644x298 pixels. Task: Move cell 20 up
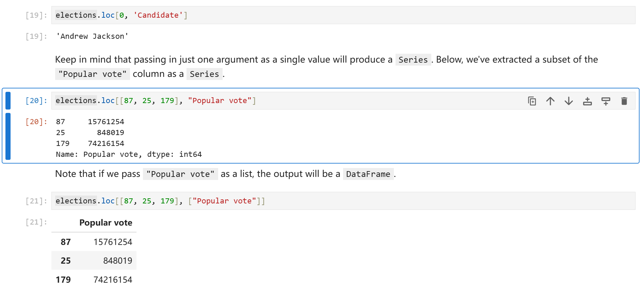click(550, 101)
